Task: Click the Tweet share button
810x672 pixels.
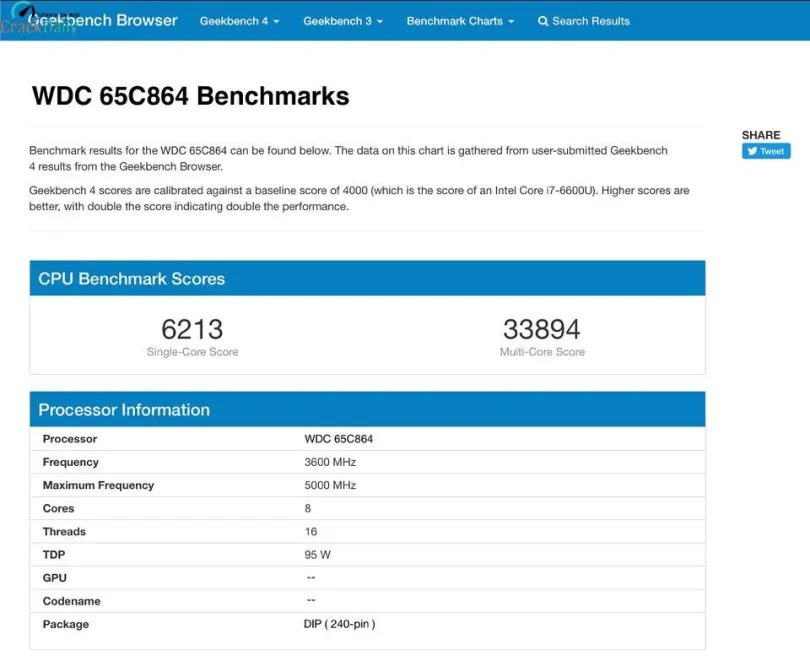Action: [x=766, y=151]
